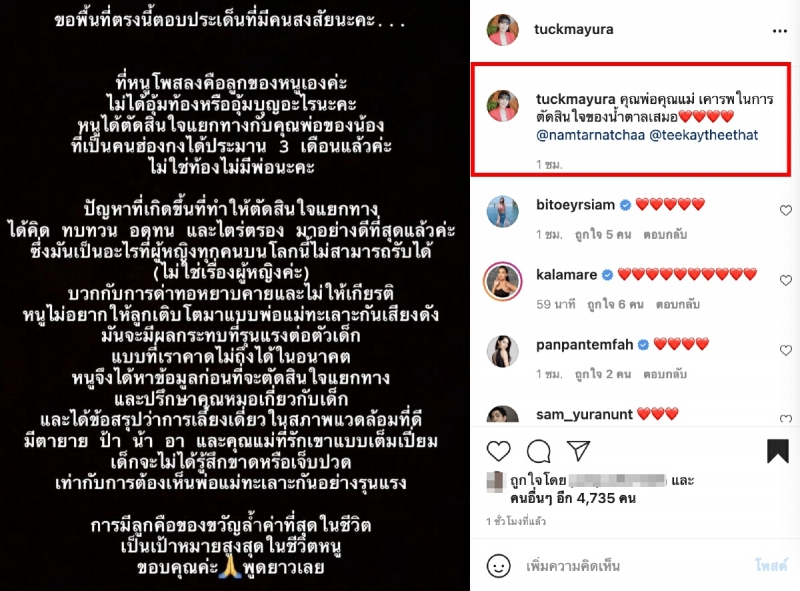Toggle the bookmark save icon

coord(778,451)
